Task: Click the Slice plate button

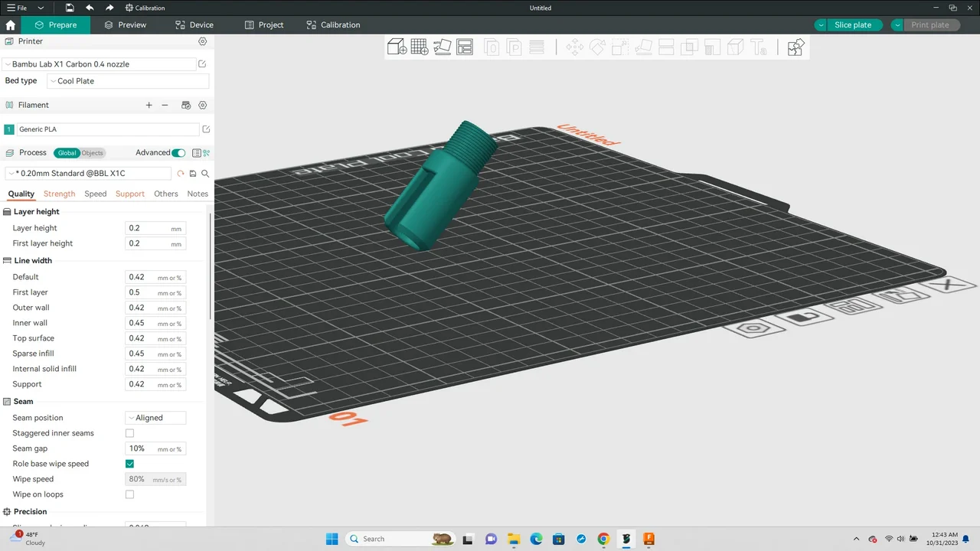Action: point(852,24)
